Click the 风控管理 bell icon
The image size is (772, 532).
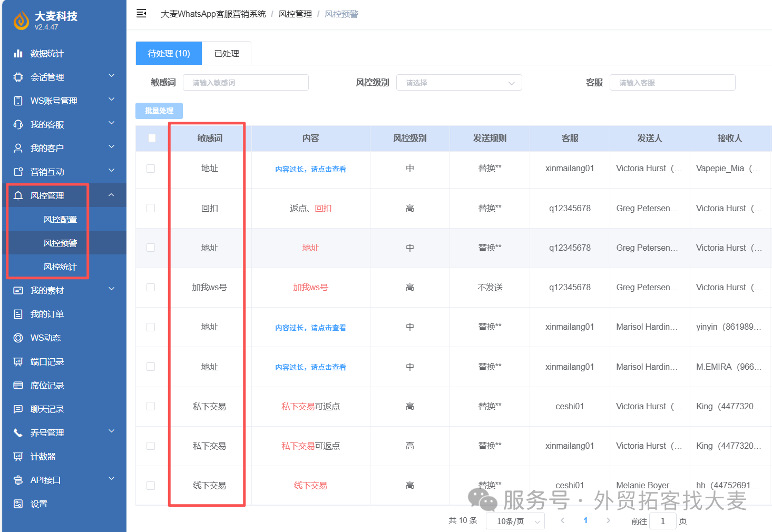(18, 195)
